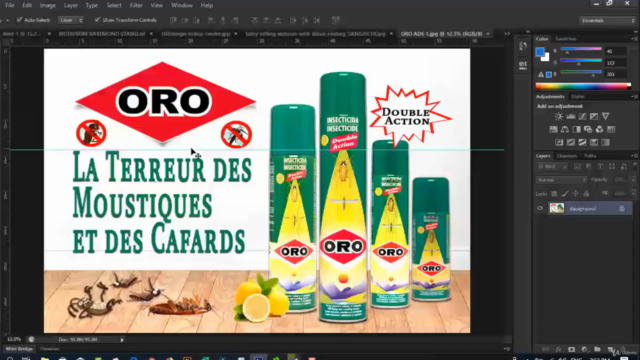Click Auto-Align Layers icon in options bar
Image resolution: width=640 pixels, height=360 pixels.
336,20
